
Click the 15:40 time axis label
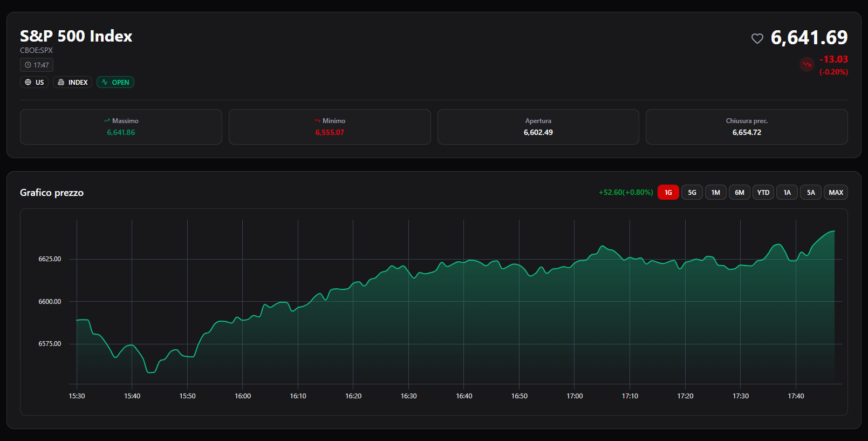tap(132, 396)
